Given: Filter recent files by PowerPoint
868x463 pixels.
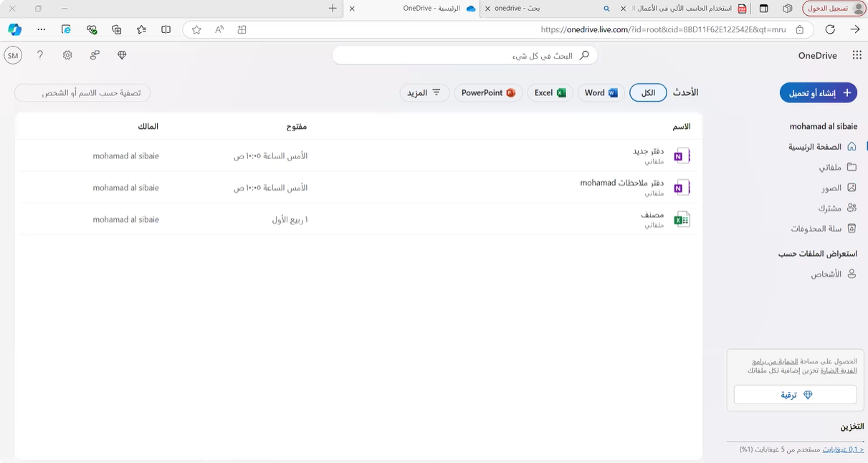Looking at the screenshot, I should tap(488, 93).
